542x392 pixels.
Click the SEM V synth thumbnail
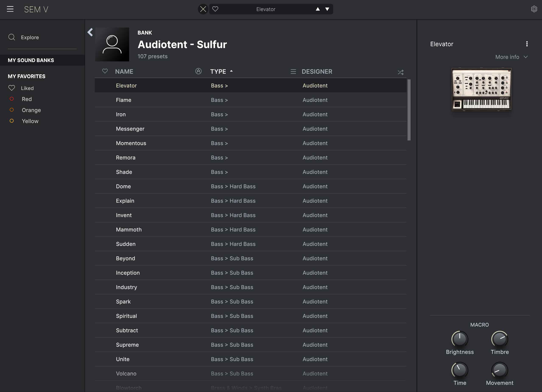pyautogui.click(x=481, y=89)
